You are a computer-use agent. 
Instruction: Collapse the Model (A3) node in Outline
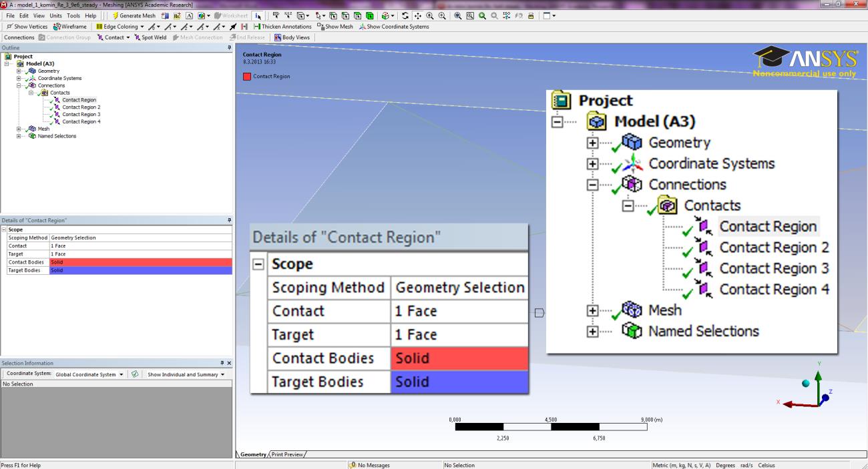7,63
